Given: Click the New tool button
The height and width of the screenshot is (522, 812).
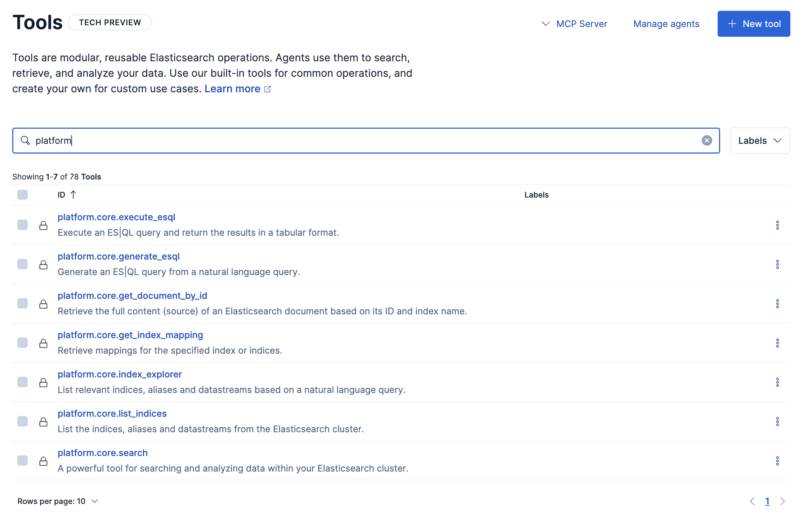Looking at the screenshot, I should point(753,24).
